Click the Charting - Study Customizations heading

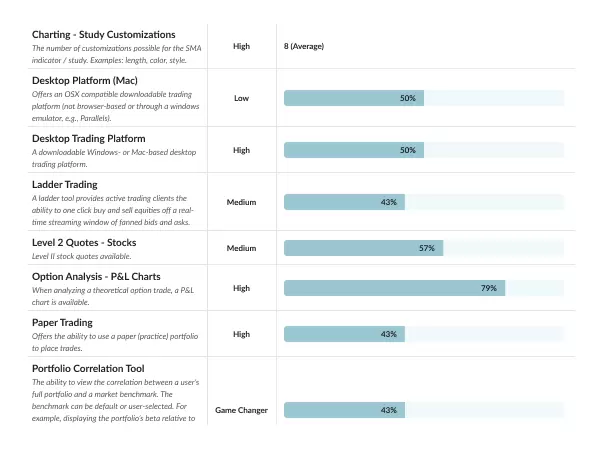tap(103, 35)
